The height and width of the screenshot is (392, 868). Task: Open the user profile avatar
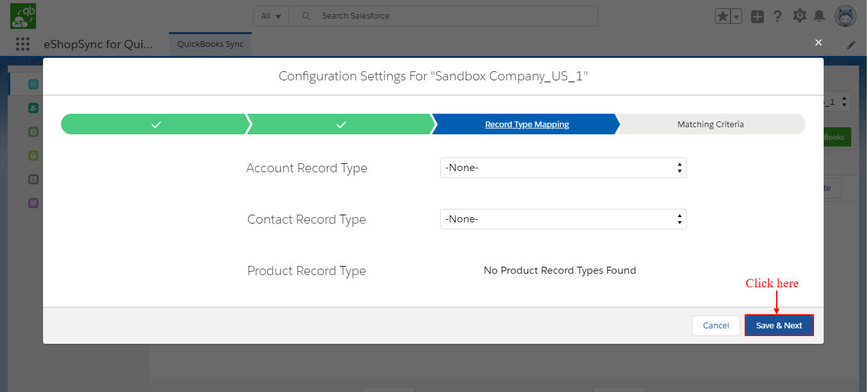[x=845, y=17]
